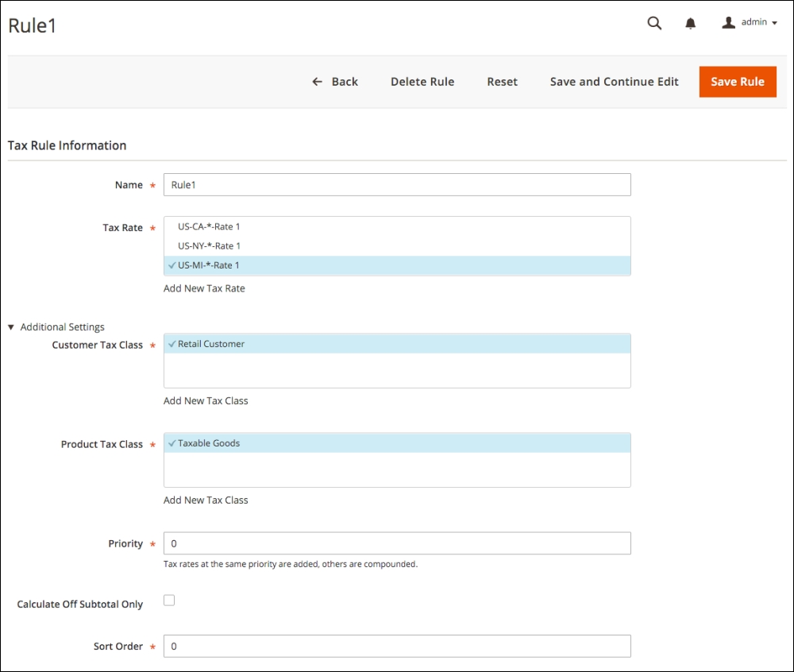This screenshot has width=794, height=672.
Task: Add new customer tax class link
Action: 206,401
